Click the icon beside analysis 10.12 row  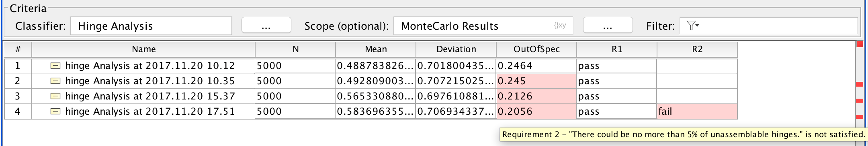pos(55,66)
